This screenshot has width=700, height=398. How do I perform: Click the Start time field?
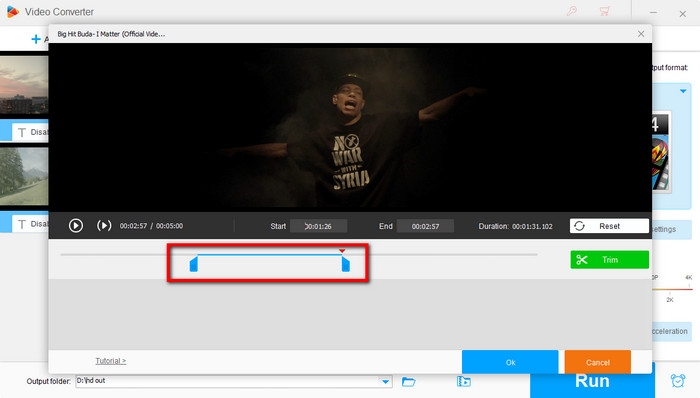(318, 226)
